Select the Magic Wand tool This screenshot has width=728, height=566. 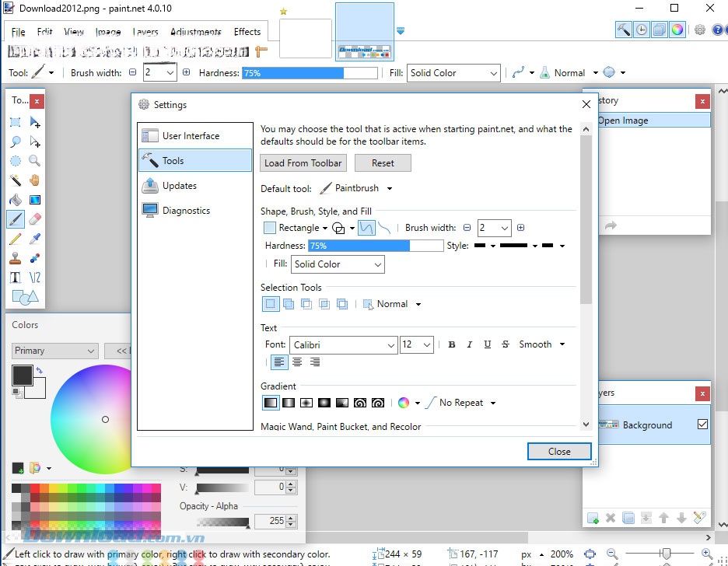click(x=16, y=180)
